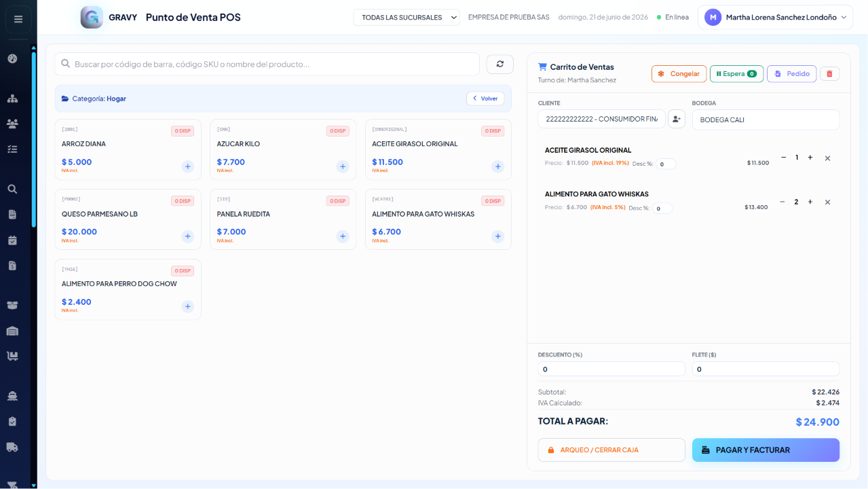Click ARQUEO / CERRAR CAJA button
The width and height of the screenshot is (868, 489).
[x=611, y=450]
